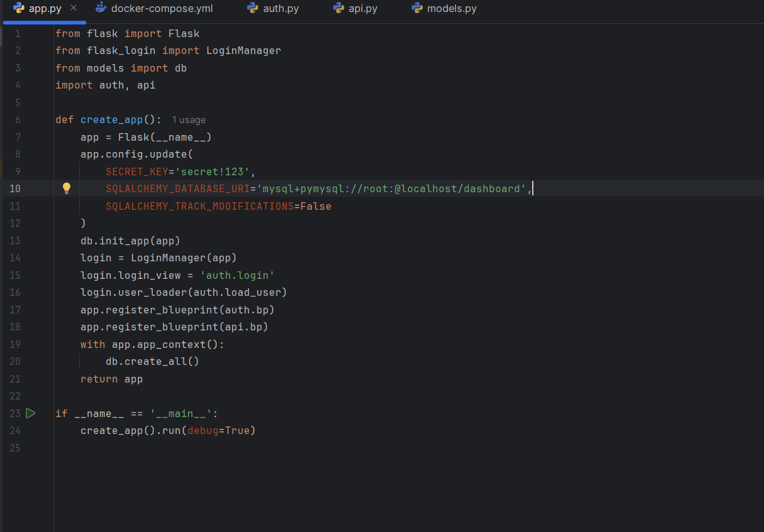Click the Docker icon on docker-compose.yml tab
The image size is (764, 532).
101,8
